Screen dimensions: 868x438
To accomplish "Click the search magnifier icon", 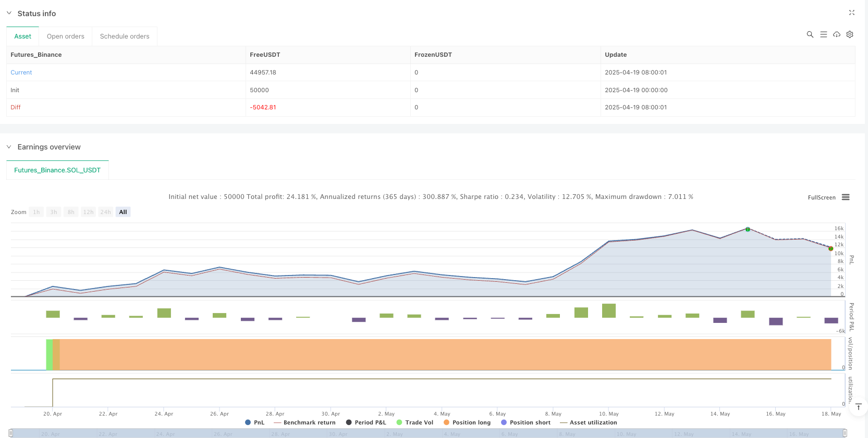I will pyautogui.click(x=810, y=34).
